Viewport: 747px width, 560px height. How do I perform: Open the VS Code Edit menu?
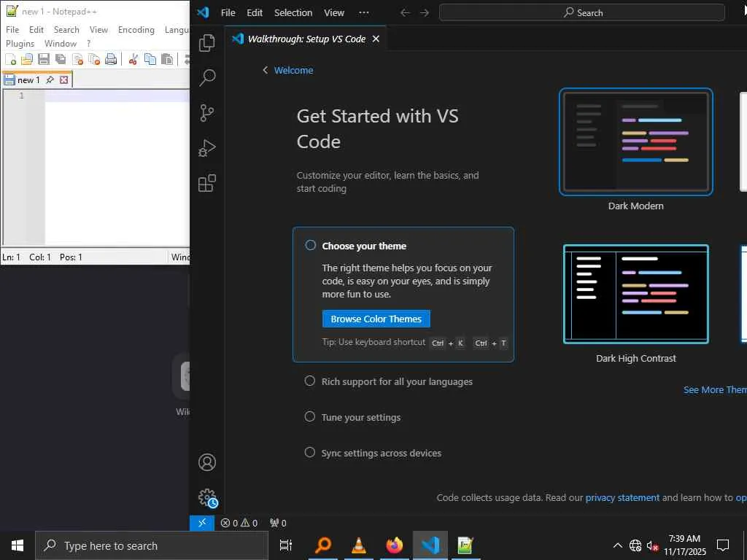coord(255,13)
